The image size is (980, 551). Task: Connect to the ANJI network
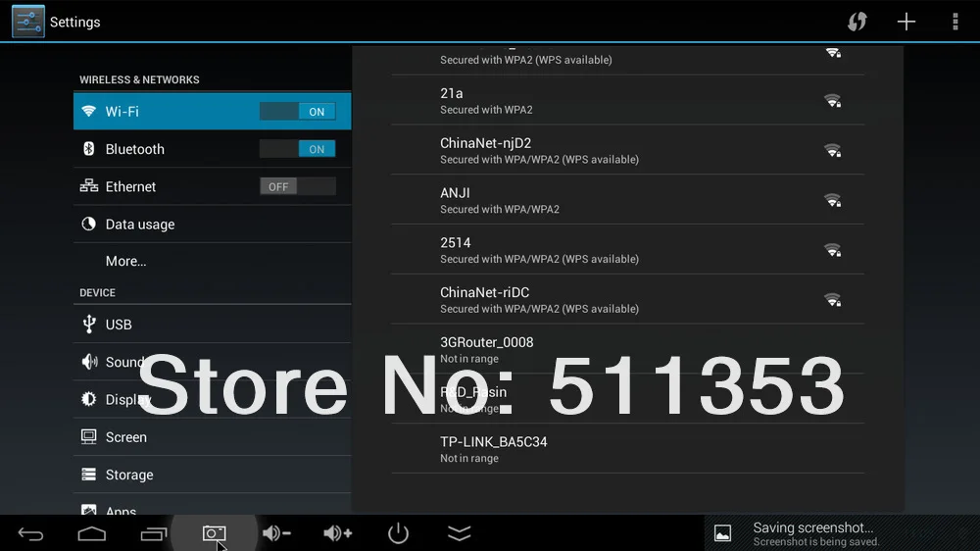coord(627,200)
